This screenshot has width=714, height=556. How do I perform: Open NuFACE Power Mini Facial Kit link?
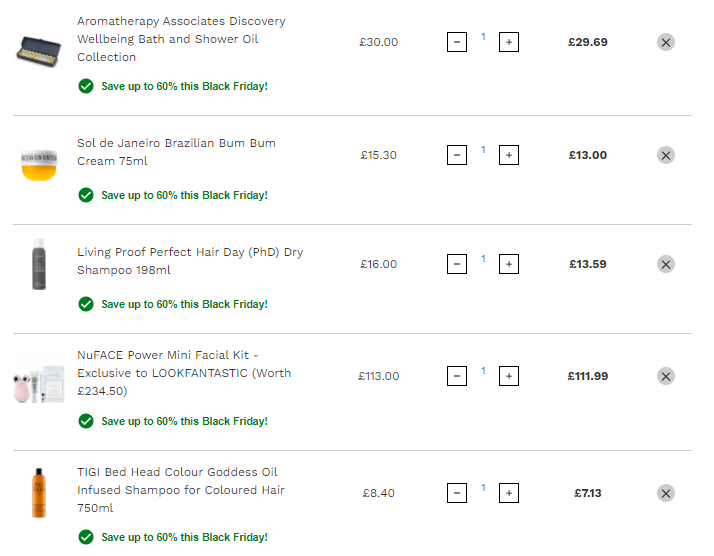pos(184,373)
